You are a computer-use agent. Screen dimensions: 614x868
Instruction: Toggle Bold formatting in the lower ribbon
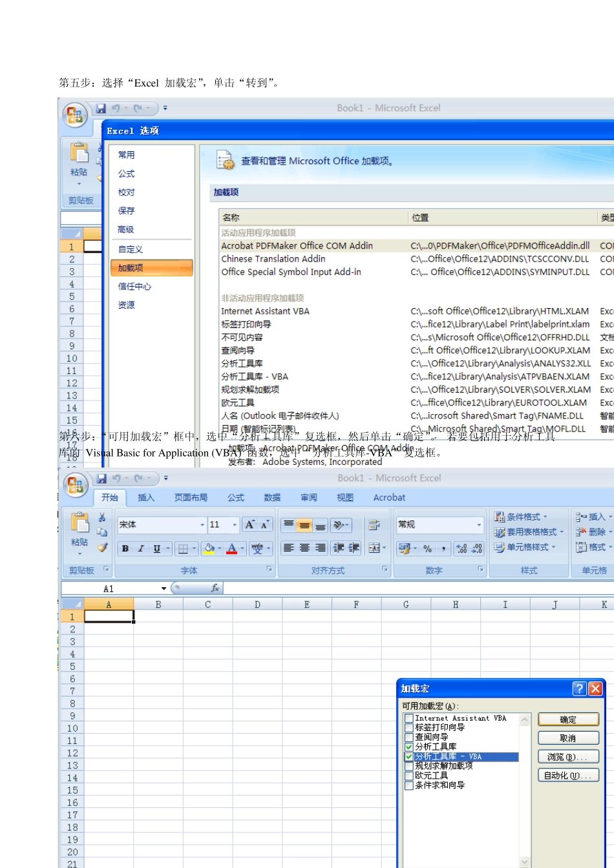(125, 548)
